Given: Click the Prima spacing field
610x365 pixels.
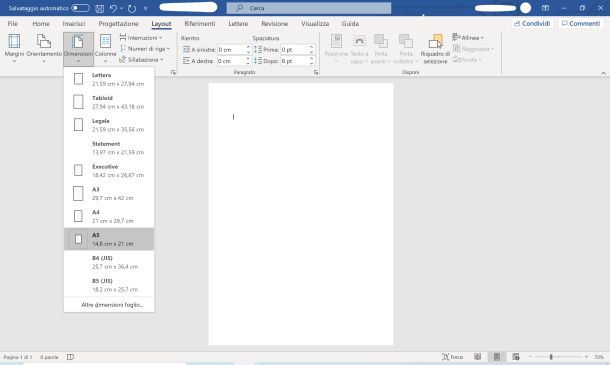Looking at the screenshot, I should (x=294, y=49).
